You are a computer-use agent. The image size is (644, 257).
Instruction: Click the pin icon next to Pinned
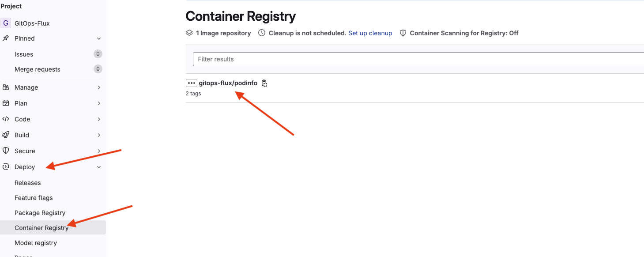click(x=6, y=38)
